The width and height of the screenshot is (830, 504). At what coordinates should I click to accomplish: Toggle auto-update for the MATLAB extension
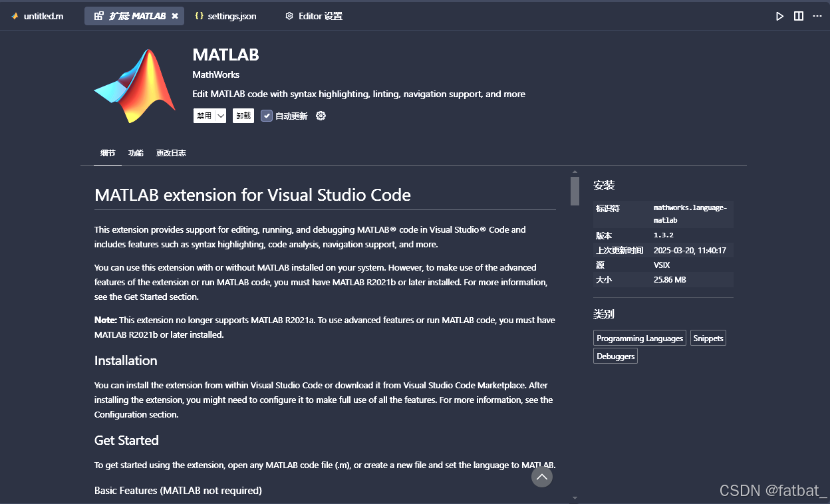click(x=266, y=115)
